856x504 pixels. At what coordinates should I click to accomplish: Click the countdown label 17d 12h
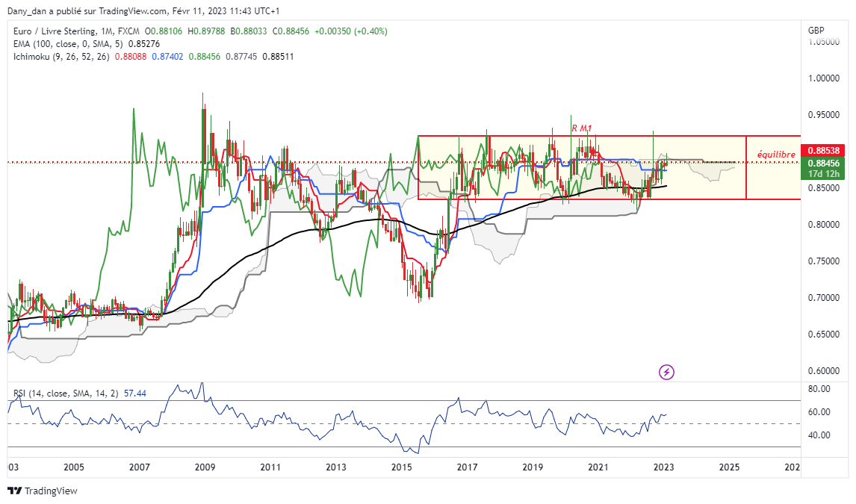(823, 174)
